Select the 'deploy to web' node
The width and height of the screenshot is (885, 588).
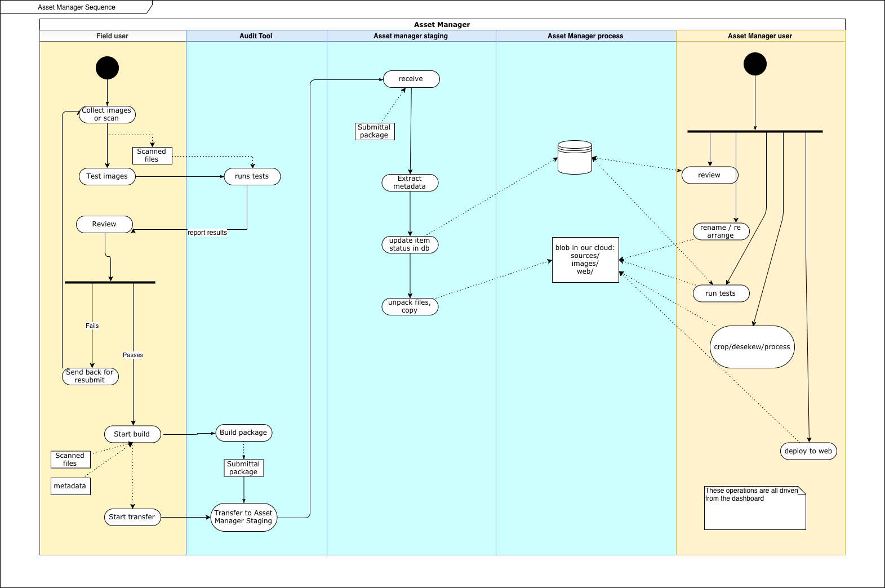808,451
